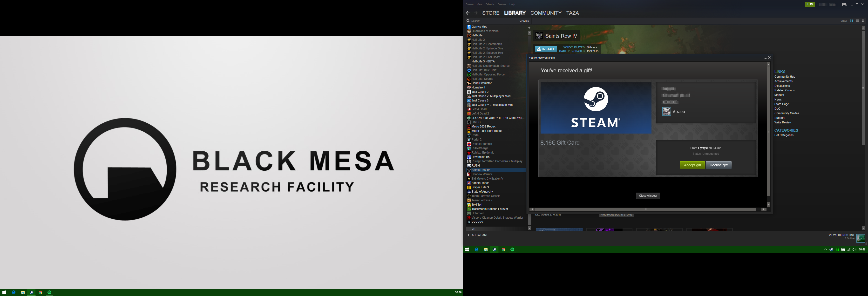The width and height of the screenshot is (868, 296).
Task: Open the Games menu
Action: (x=502, y=4)
